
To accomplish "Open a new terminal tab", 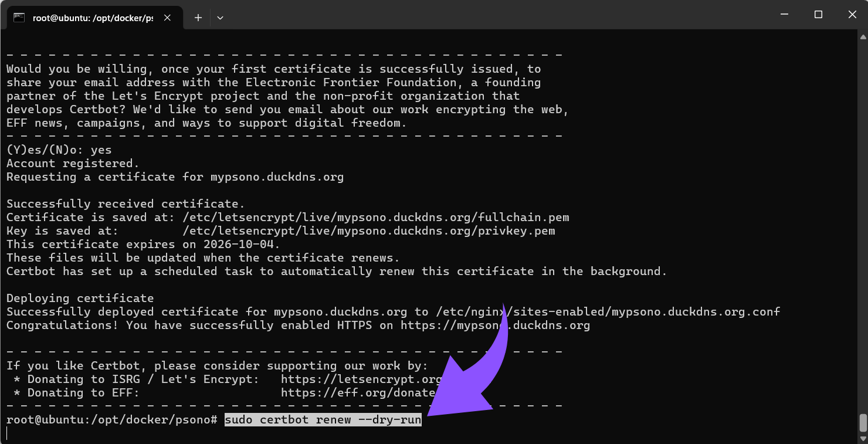I will tap(198, 18).
